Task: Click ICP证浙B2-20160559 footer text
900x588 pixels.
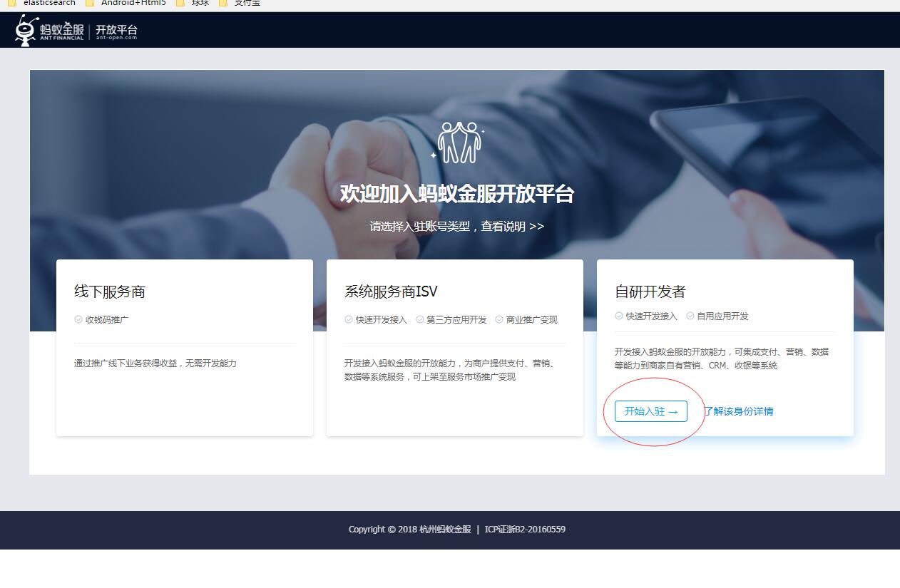Action: 525,530
